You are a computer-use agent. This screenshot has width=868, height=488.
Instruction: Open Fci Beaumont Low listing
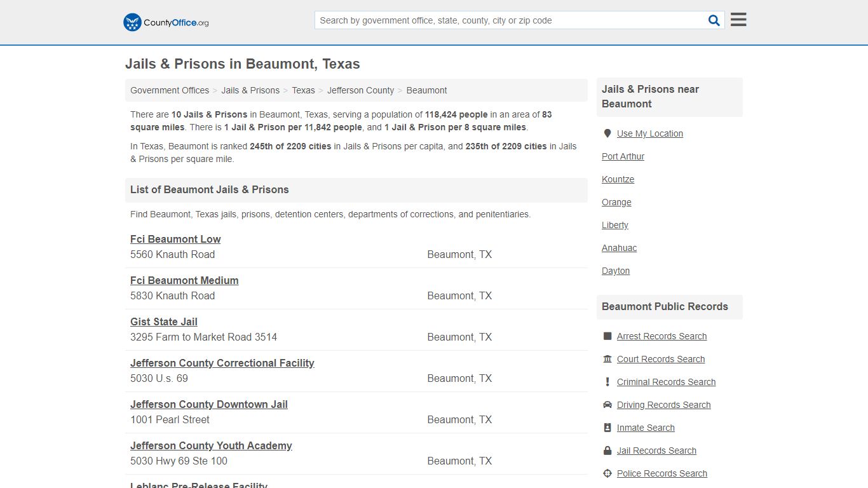point(175,239)
